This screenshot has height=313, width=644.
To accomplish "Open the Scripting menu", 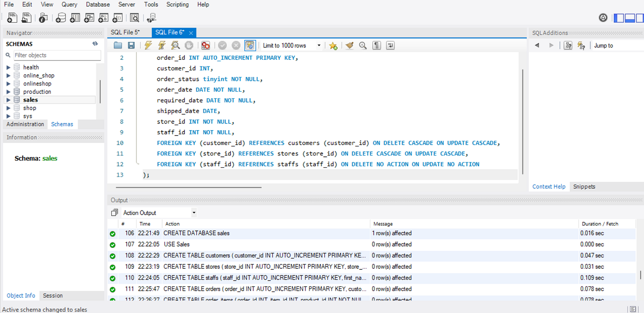I will pyautogui.click(x=177, y=4).
